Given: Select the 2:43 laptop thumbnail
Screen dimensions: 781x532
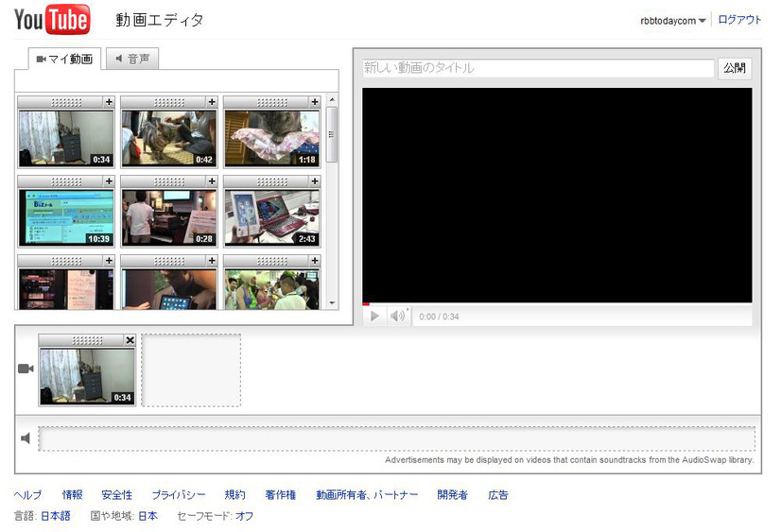Looking at the screenshot, I should click(272, 217).
